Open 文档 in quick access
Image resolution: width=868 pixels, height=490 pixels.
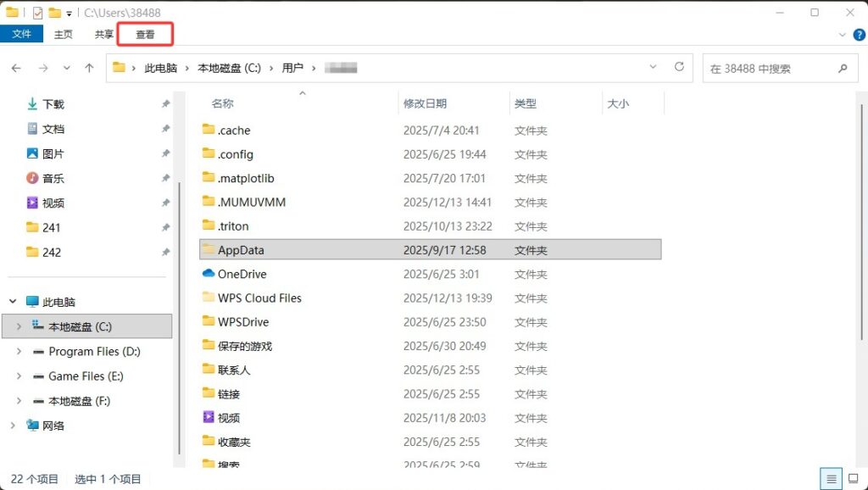pyautogui.click(x=53, y=129)
